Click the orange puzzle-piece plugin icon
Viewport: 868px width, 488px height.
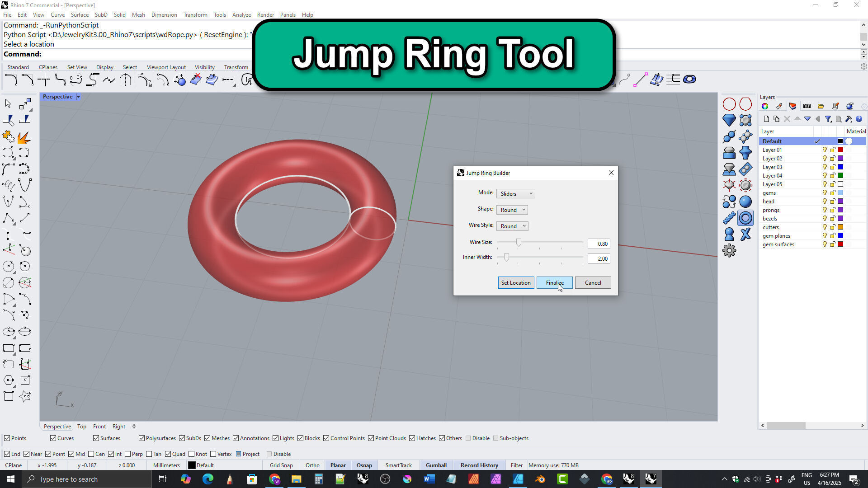pyautogui.click(x=8, y=136)
